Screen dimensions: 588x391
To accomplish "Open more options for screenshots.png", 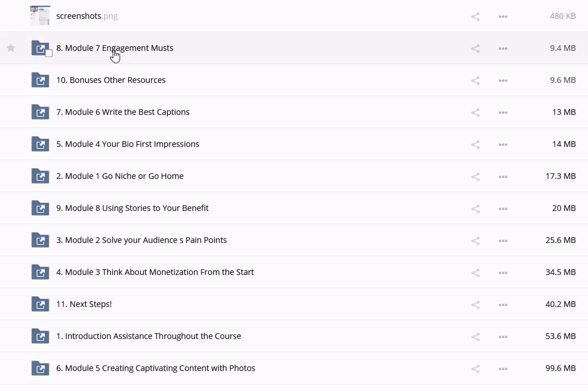I will pos(503,17).
